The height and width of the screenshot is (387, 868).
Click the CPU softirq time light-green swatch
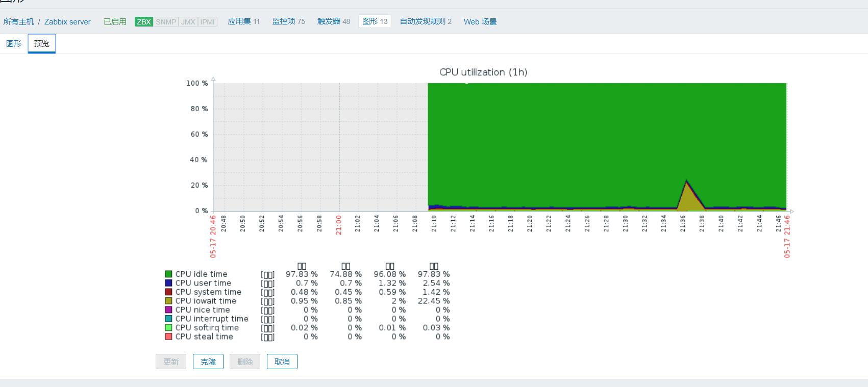tap(168, 328)
